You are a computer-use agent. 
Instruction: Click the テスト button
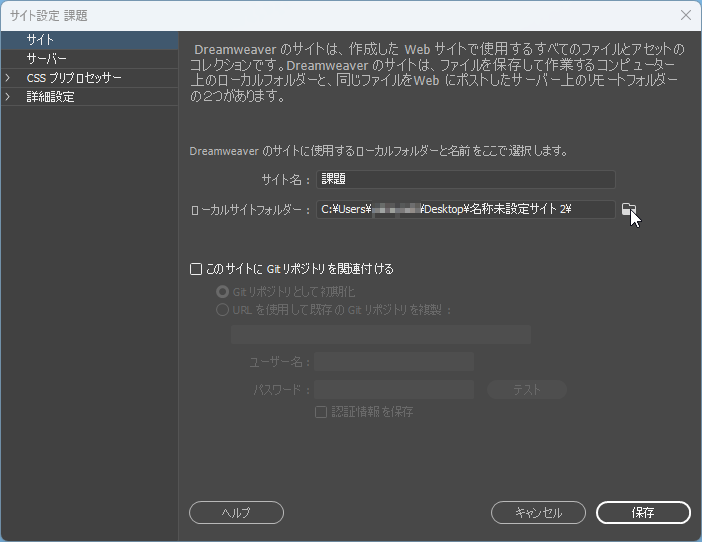click(527, 390)
